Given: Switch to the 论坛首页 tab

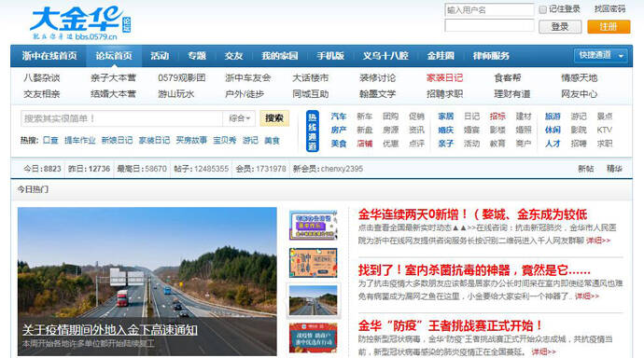Looking at the screenshot, I should click(x=114, y=56).
